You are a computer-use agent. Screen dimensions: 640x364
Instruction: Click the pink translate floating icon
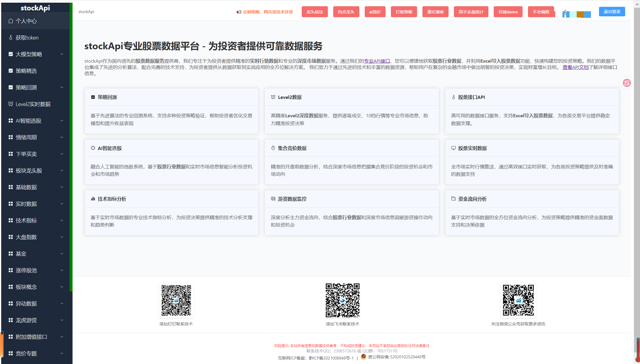627,83
